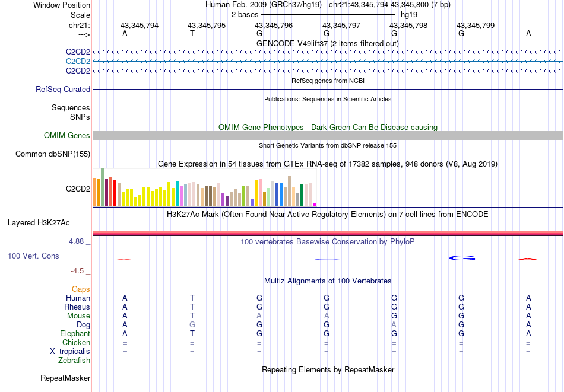Screen dimensions: 564x392
Task: Click the orange Gaps label
Action: pyautogui.click(x=81, y=289)
